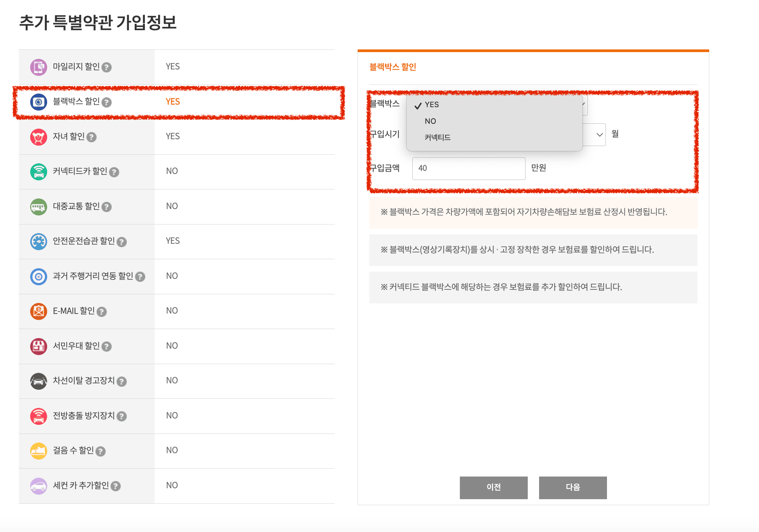Click the 대중교통 할인 bus icon
Screen dimensions: 759x532
click(38, 207)
